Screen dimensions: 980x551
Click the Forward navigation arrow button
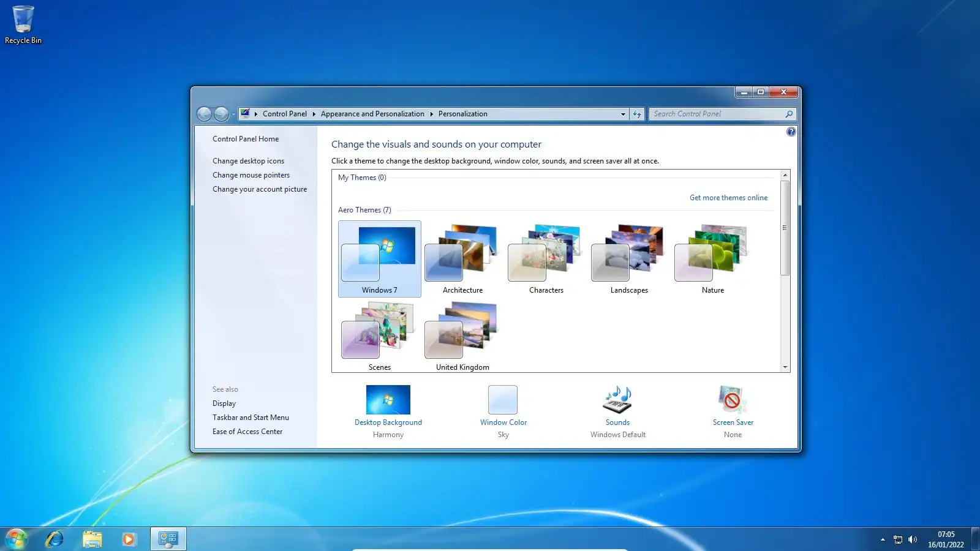point(221,114)
